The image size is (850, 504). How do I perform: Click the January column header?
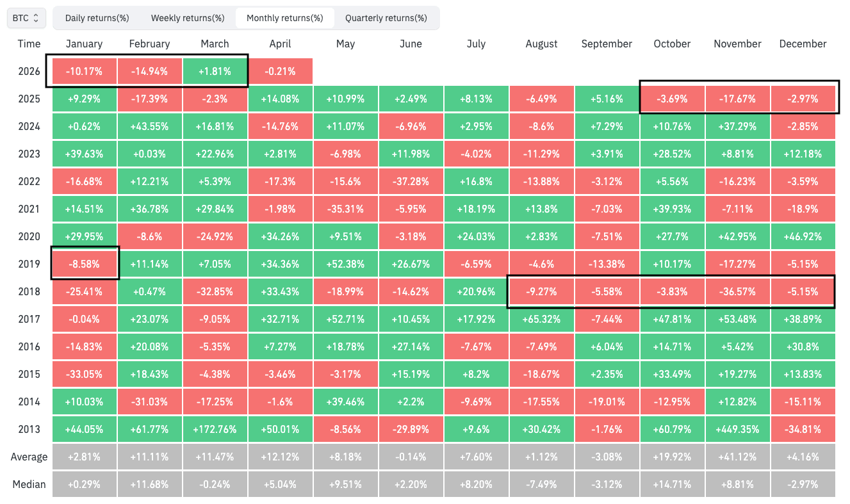click(84, 44)
